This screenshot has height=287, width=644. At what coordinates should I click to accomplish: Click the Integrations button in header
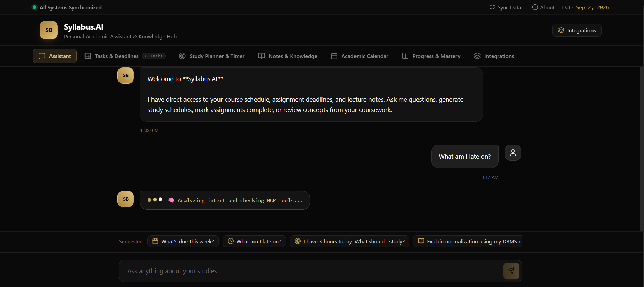tap(577, 30)
